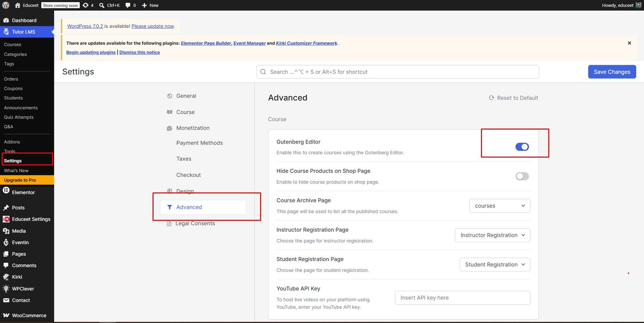The width and height of the screenshot is (644, 323).
Task: Click the WordPress logo icon
Action: click(x=6, y=5)
